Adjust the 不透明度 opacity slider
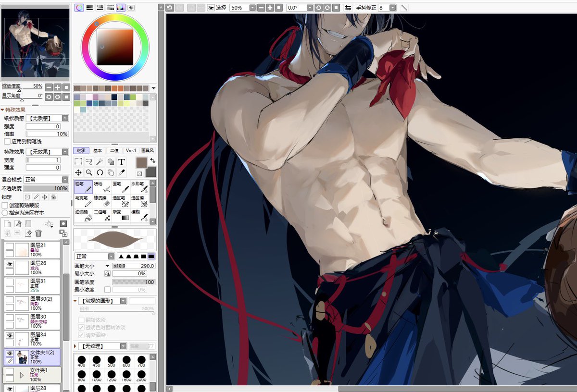The image size is (577, 392). coord(47,188)
